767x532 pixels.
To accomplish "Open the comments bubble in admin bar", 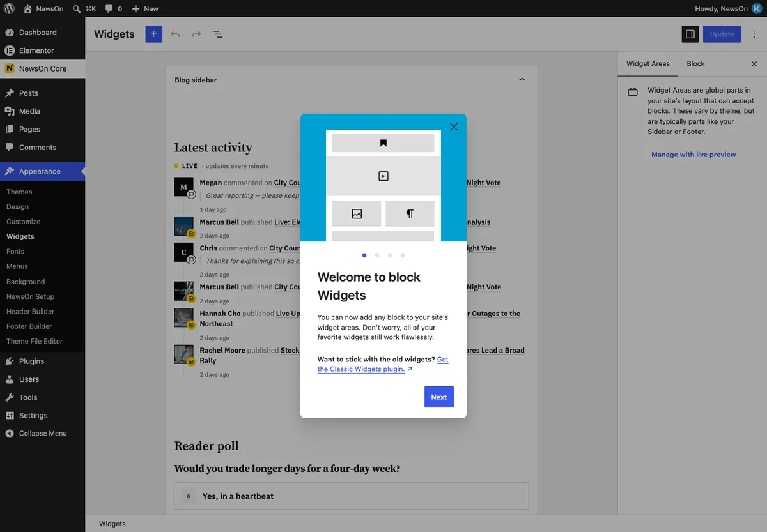I will coord(113,9).
